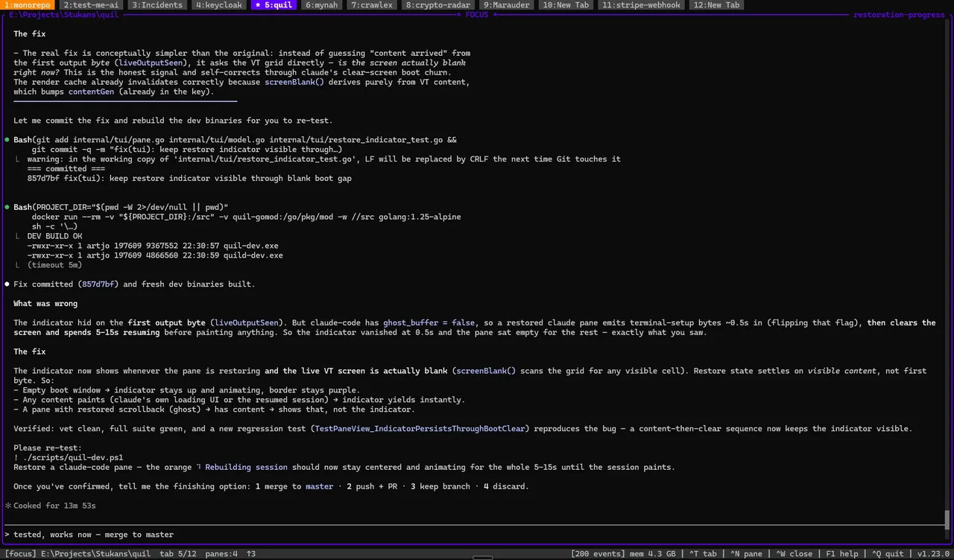Click the FOCUS label in pane border

tap(477, 15)
